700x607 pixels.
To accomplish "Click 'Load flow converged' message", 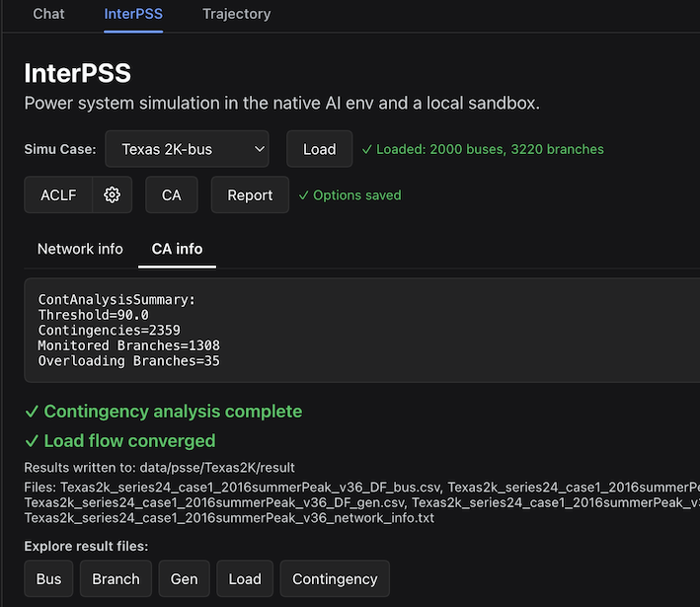I will [120, 440].
